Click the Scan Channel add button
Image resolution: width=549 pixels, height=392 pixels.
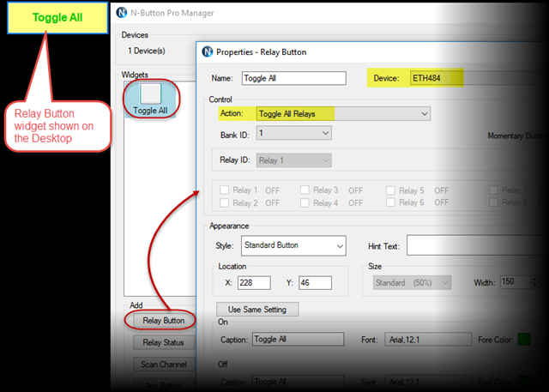[164, 365]
